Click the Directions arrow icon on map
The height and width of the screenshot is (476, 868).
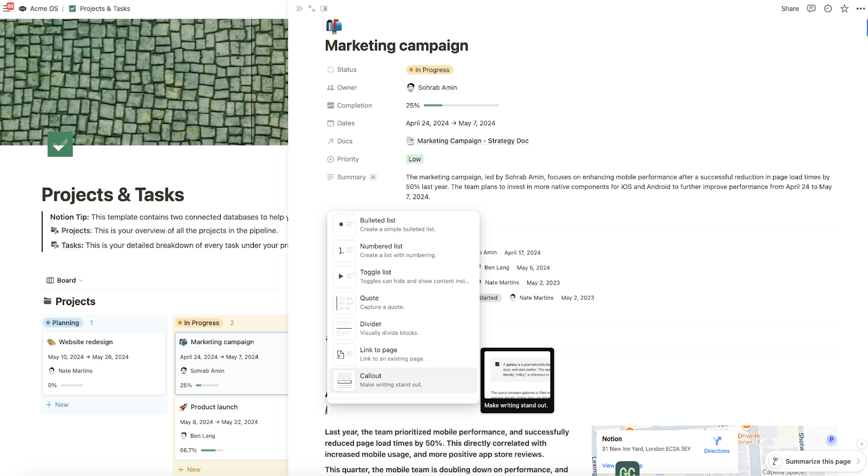pyautogui.click(x=717, y=441)
